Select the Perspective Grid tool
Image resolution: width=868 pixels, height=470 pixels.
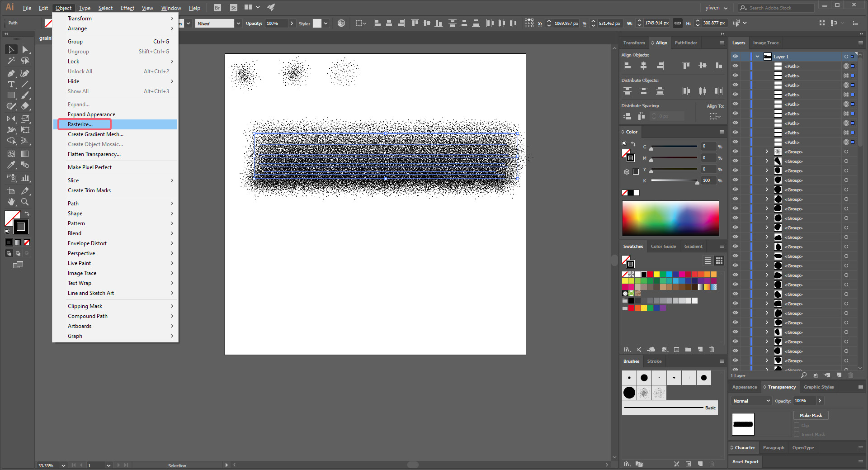point(25,141)
